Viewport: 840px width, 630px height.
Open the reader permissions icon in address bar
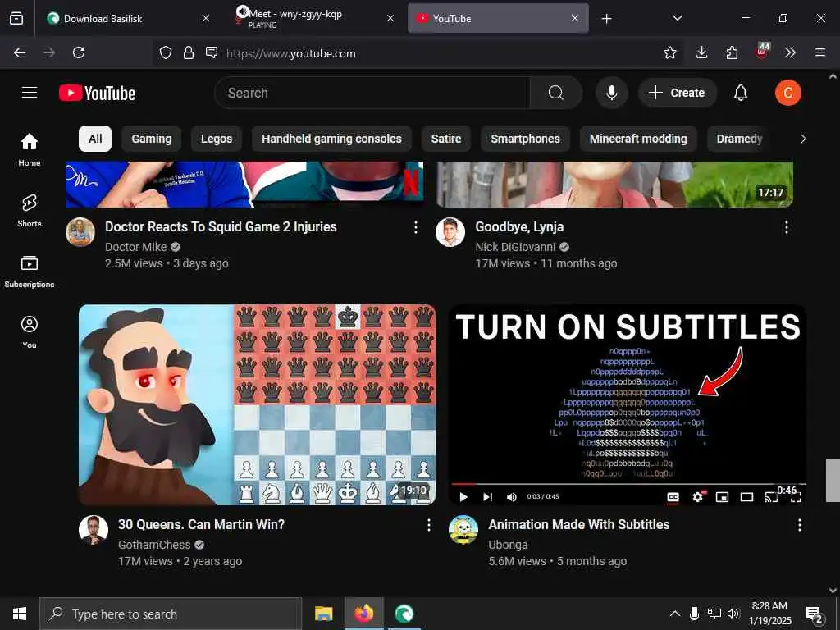click(212, 52)
